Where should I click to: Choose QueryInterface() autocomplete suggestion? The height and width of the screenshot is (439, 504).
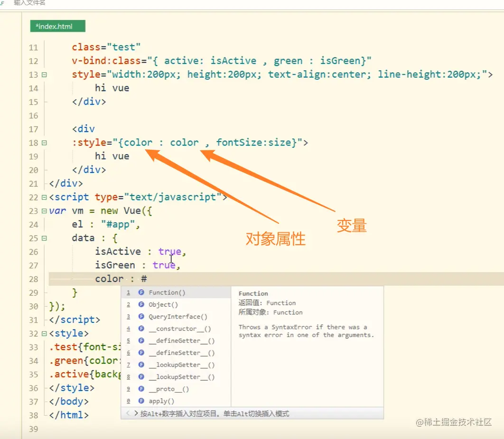[x=176, y=317]
